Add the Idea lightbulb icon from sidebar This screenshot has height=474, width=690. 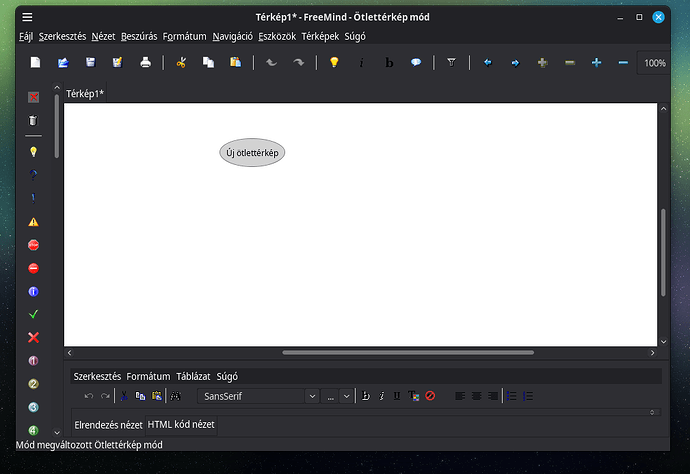click(x=33, y=152)
